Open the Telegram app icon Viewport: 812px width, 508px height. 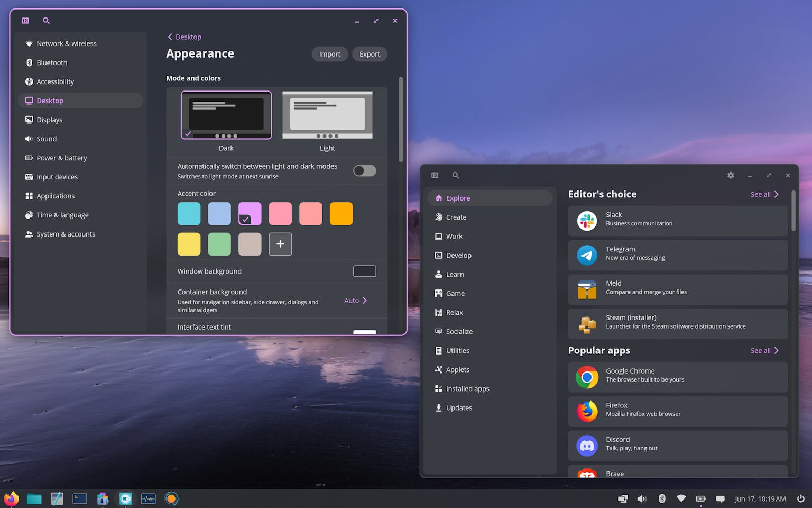coord(587,255)
